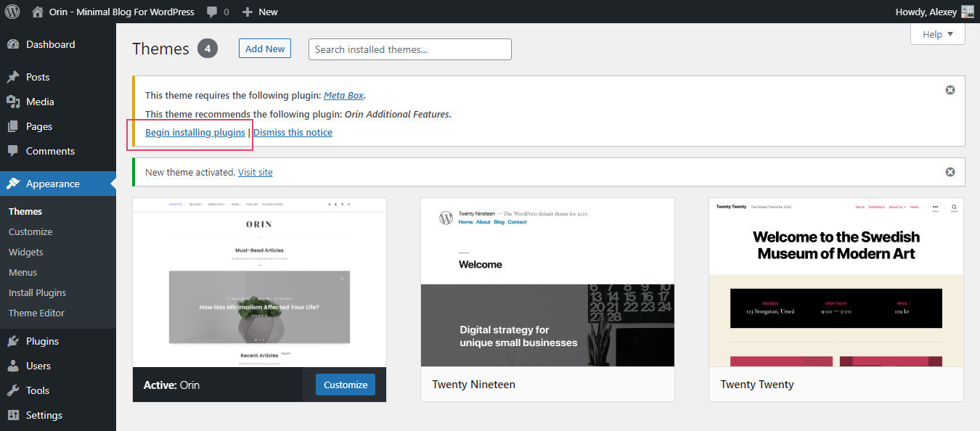Open the New item menu in admin bar
The width and height of the screenshot is (980, 431).
tap(259, 11)
